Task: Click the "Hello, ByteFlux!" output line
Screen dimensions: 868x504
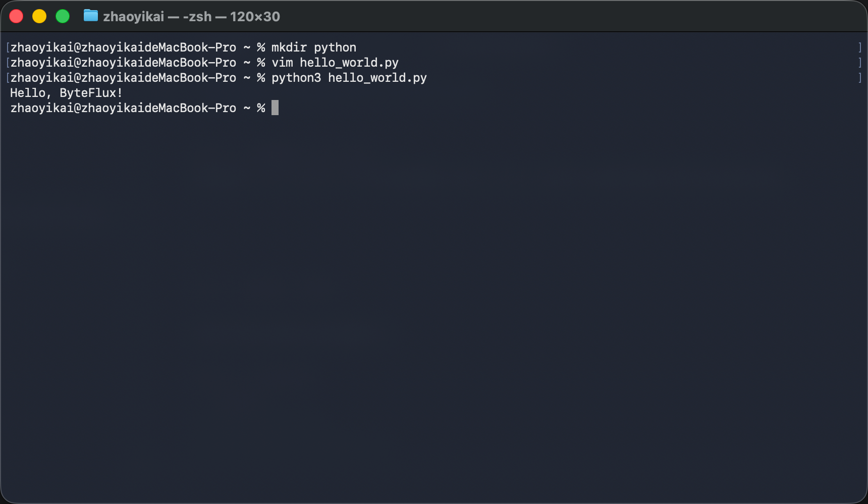Action: (66, 93)
